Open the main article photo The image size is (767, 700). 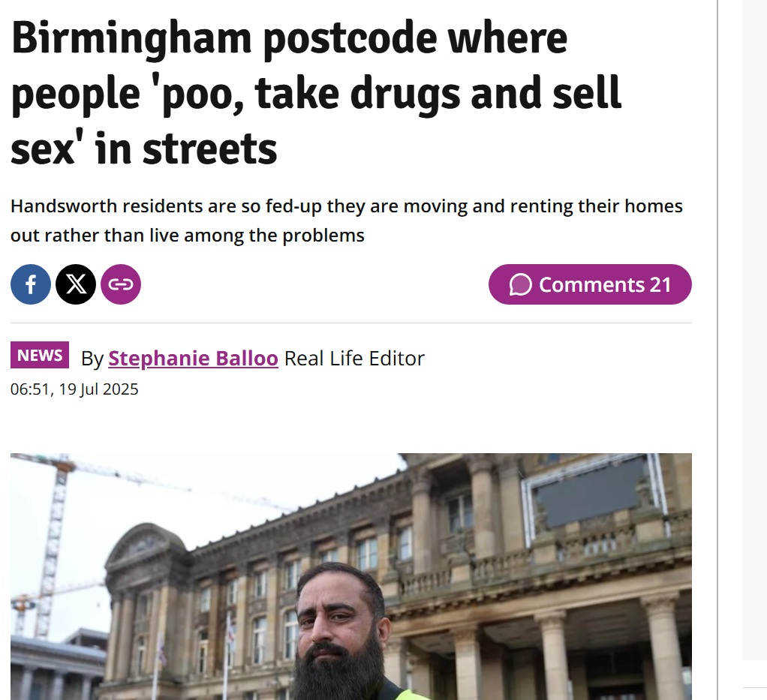(x=351, y=576)
